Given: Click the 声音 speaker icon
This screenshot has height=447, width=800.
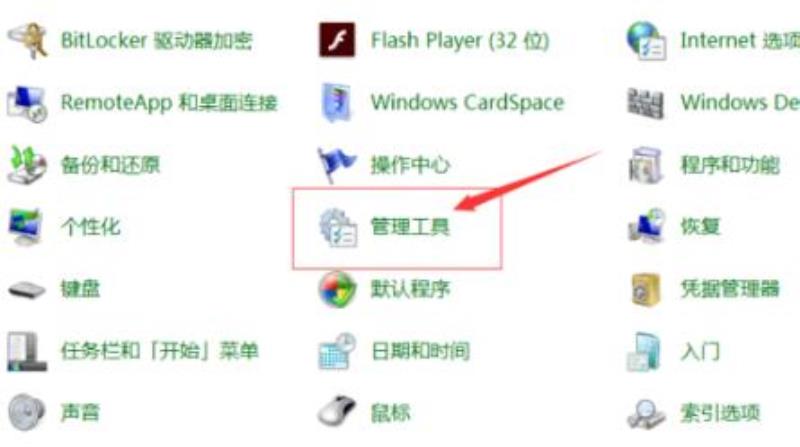Looking at the screenshot, I should click(x=27, y=411).
